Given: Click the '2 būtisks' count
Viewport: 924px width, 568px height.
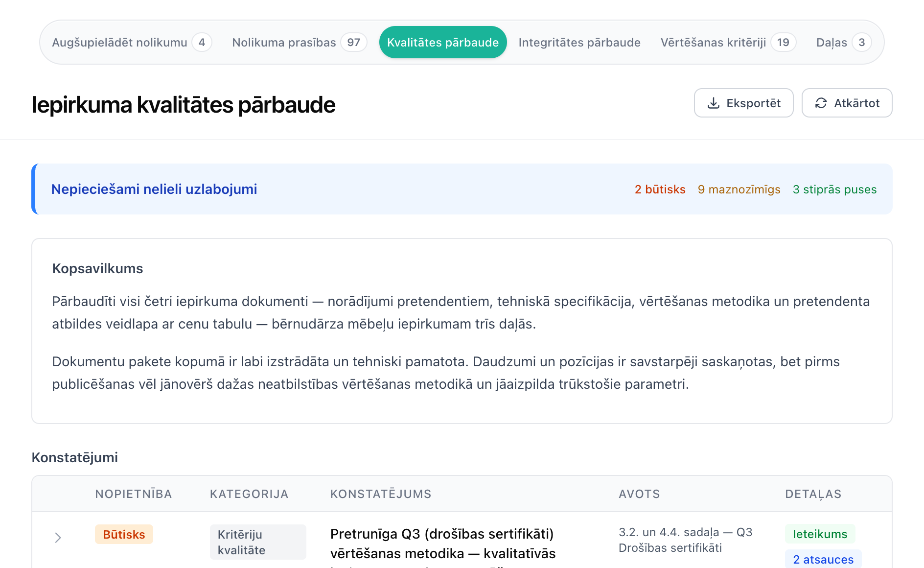Looking at the screenshot, I should point(660,189).
